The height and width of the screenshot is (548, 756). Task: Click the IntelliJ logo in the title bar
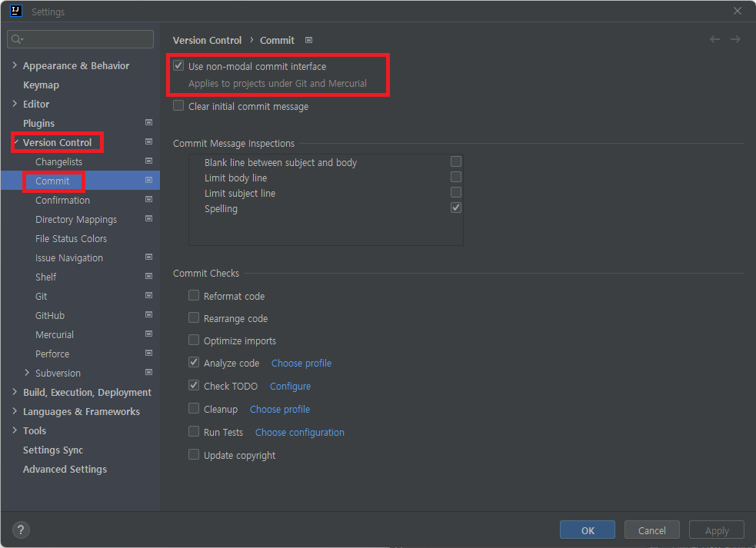click(15, 11)
